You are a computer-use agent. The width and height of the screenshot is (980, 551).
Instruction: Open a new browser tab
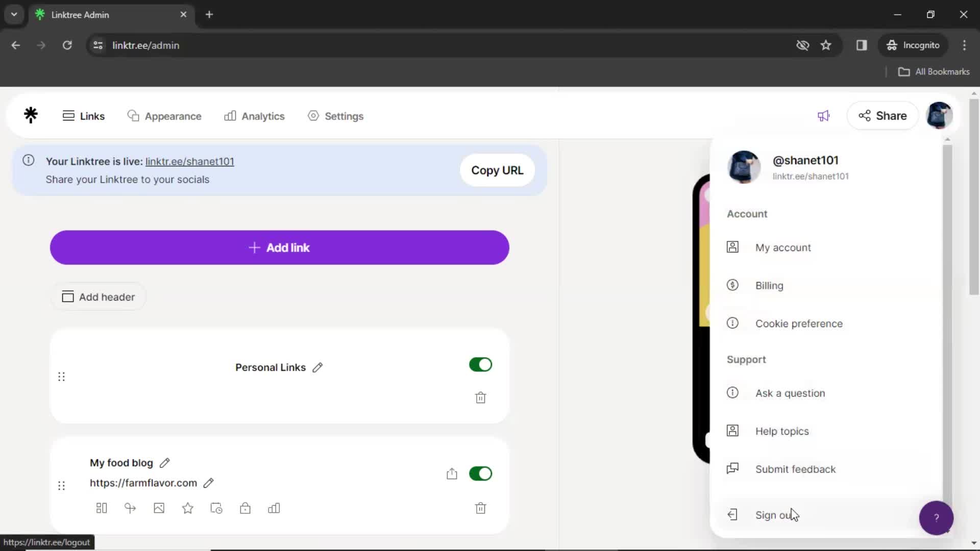[x=209, y=14]
